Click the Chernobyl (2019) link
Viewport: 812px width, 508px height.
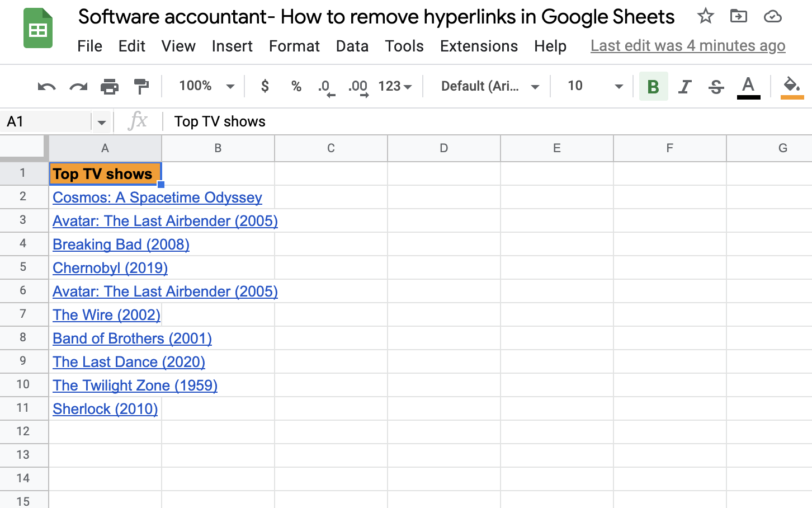[x=110, y=268]
